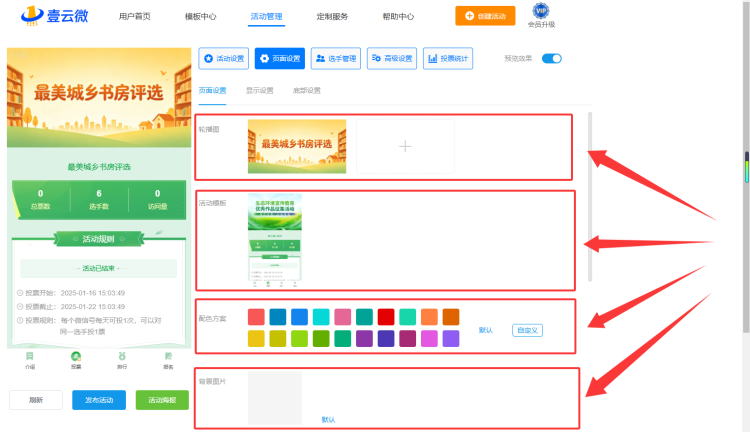This screenshot has height=432, width=750.
Task: Click the blue 发布活动 button
Action: pos(99,400)
